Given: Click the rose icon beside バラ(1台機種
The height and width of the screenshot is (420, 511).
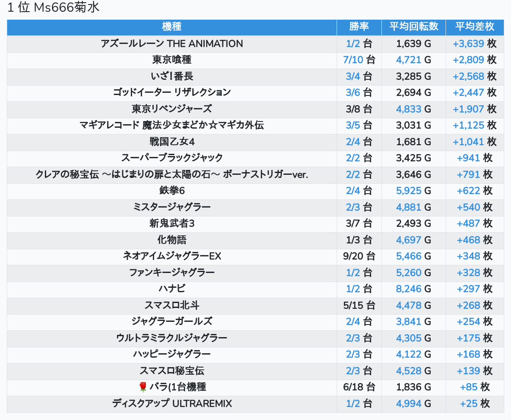Looking at the screenshot, I should (143, 387).
